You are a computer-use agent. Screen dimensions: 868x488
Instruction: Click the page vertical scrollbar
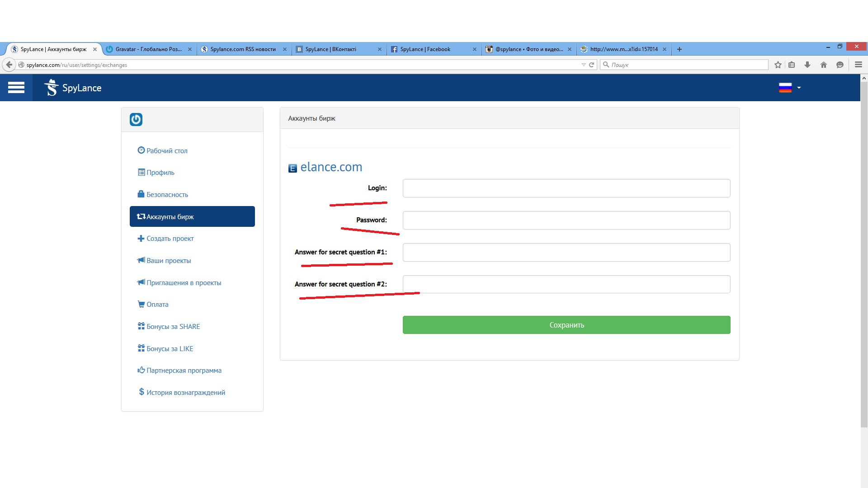pos(864,253)
